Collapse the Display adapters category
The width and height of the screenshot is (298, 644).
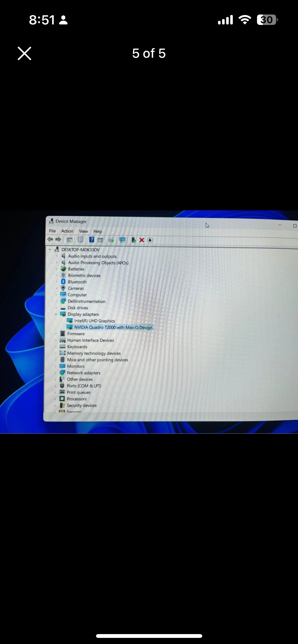[x=56, y=314]
